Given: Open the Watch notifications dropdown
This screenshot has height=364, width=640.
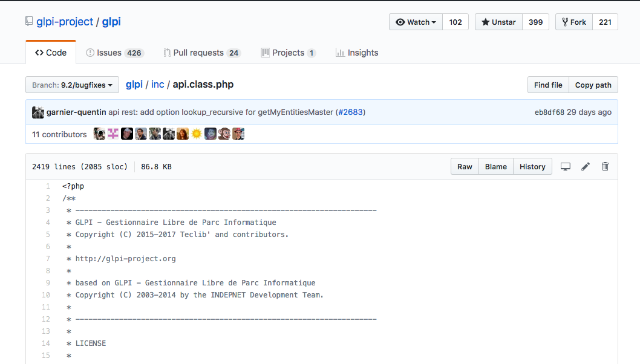Looking at the screenshot, I should (x=416, y=22).
